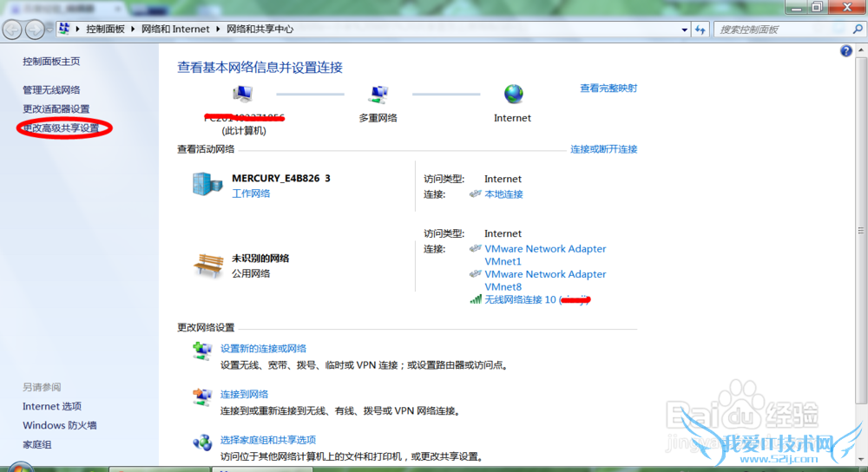
Task: Click adapter icon beside VMnet8
Action: 475,274
